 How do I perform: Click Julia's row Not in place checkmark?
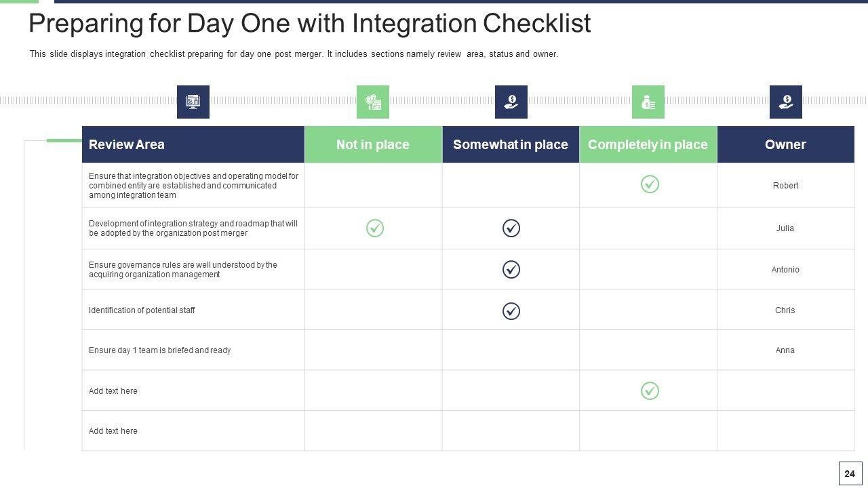pos(375,228)
